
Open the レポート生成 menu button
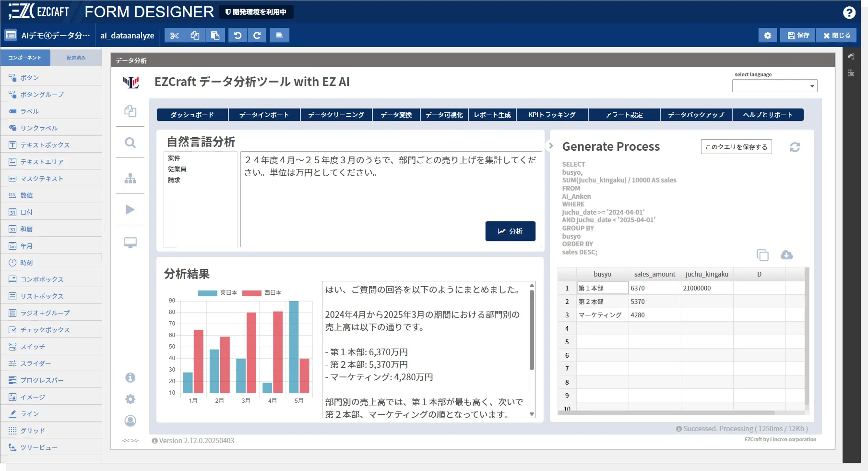tap(492, 115)
